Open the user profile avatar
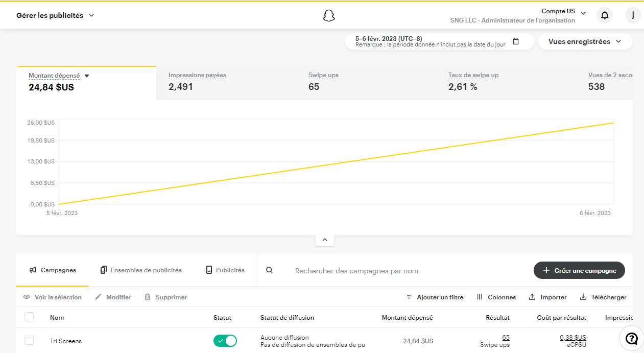 pos(633,15)
